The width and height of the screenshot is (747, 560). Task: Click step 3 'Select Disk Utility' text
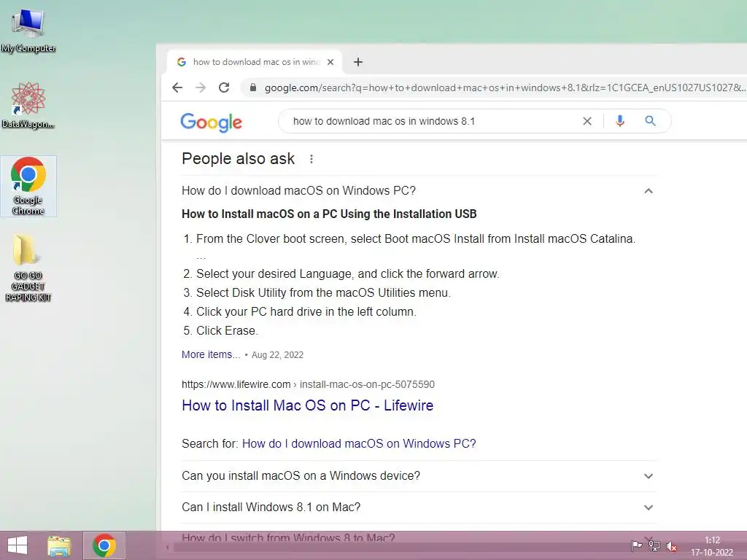click(323, 292)
